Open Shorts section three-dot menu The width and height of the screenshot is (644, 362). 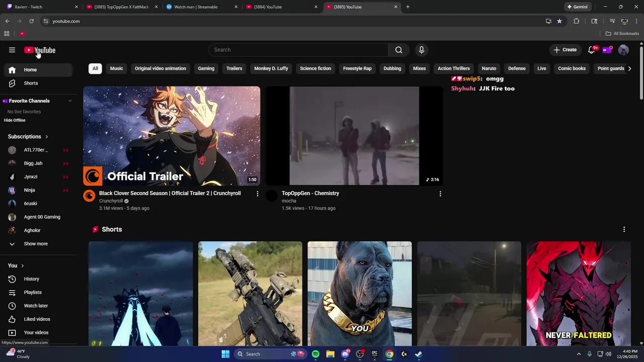click(624, 229)
